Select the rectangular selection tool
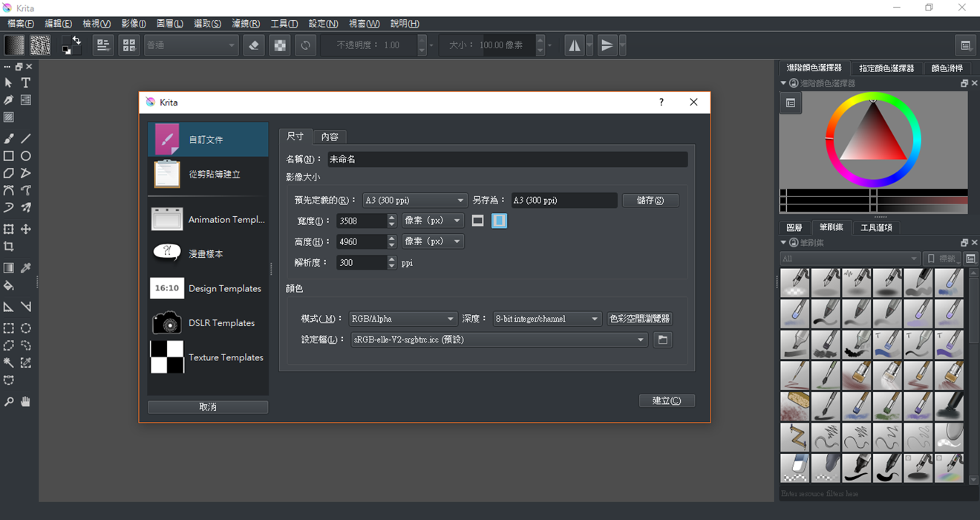This screenshot has width=980, height=520. tap(9, 328)
